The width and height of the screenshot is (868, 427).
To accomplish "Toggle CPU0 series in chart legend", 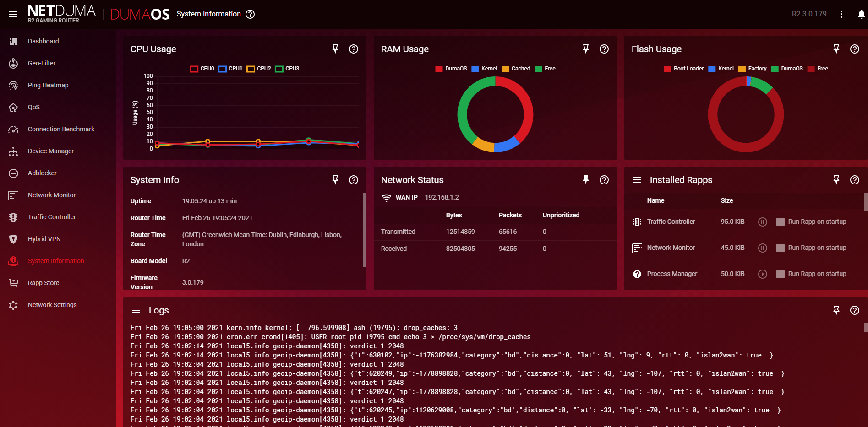I will (x=202, y=69).
